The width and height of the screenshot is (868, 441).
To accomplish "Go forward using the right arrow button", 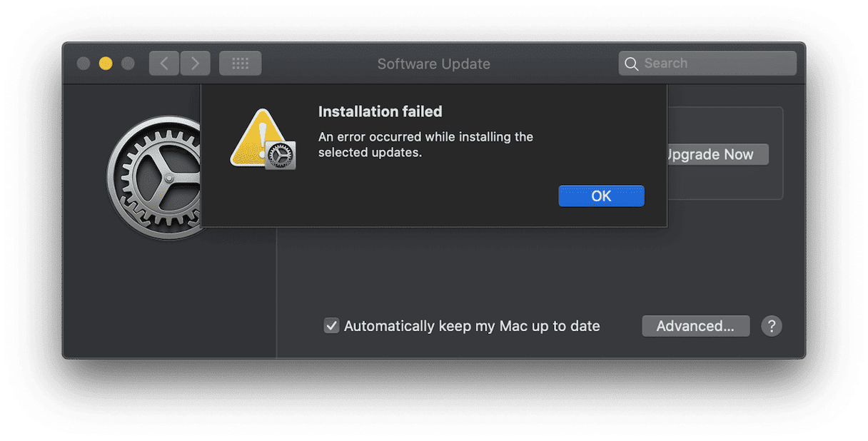I will pyautogui.click(x=195, y=64).
